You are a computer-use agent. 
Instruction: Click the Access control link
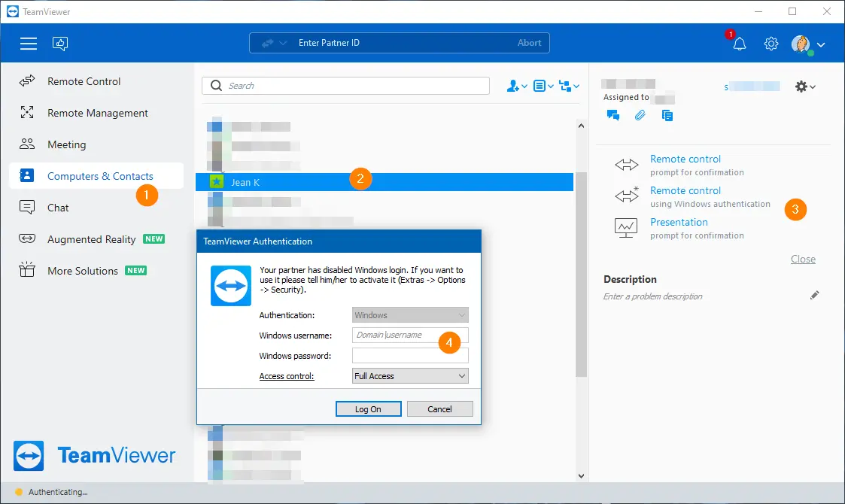click(287, 376)
